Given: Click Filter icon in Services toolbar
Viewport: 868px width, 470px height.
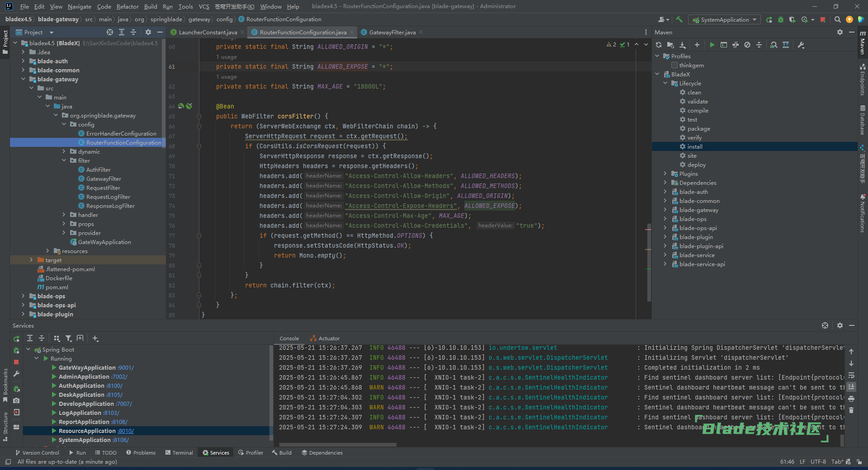Looking at the screenshot, I should (68, 338).
